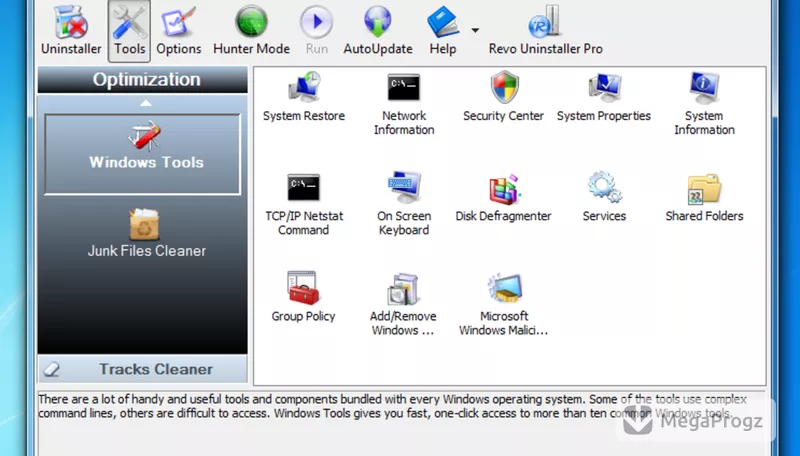This screenshot has height=456, width=800.
Task: Activate Hunter Mode from the toolbar
Action: 251,31
